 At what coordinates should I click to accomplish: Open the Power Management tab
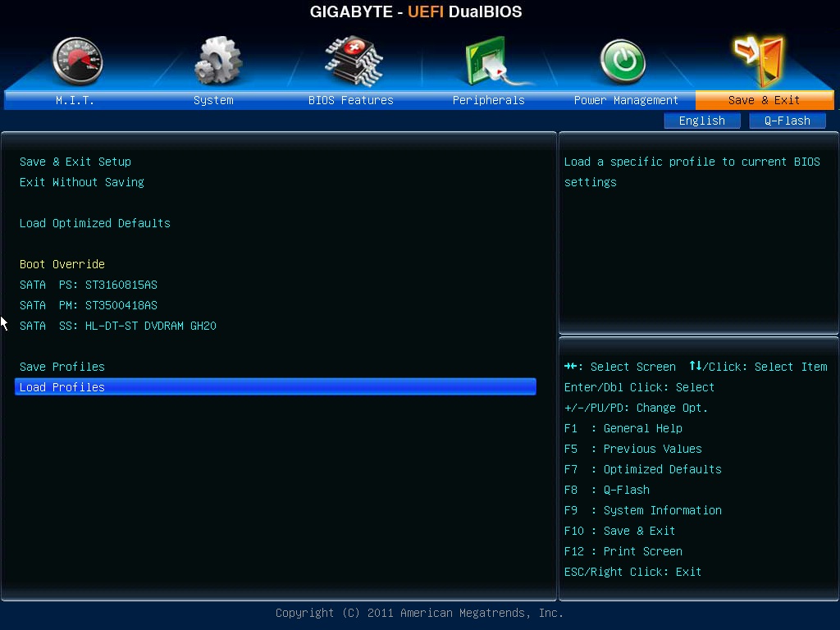coord(626,100)
